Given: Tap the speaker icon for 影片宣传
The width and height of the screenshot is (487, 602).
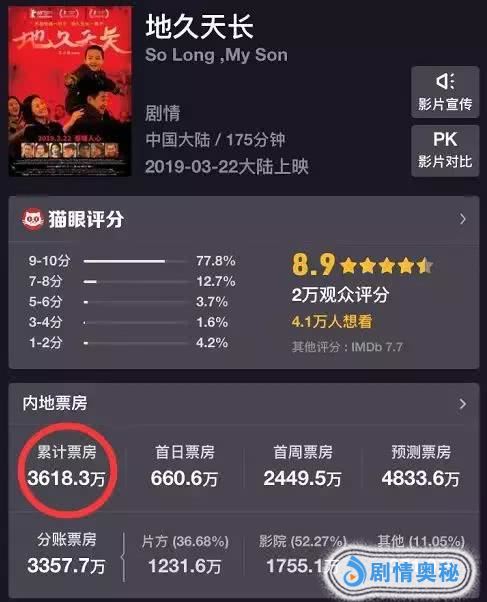Looking at the screenshot, I should (445, 81).
